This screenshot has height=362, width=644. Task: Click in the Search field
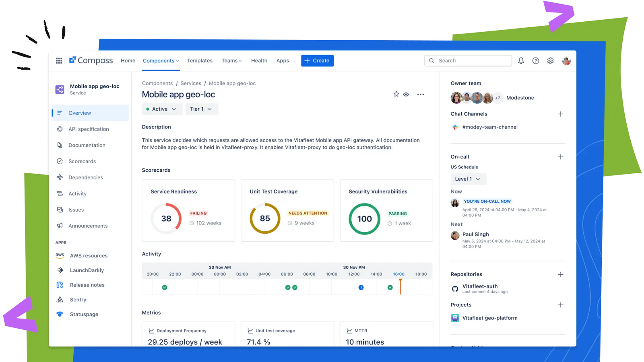(468, 61)
